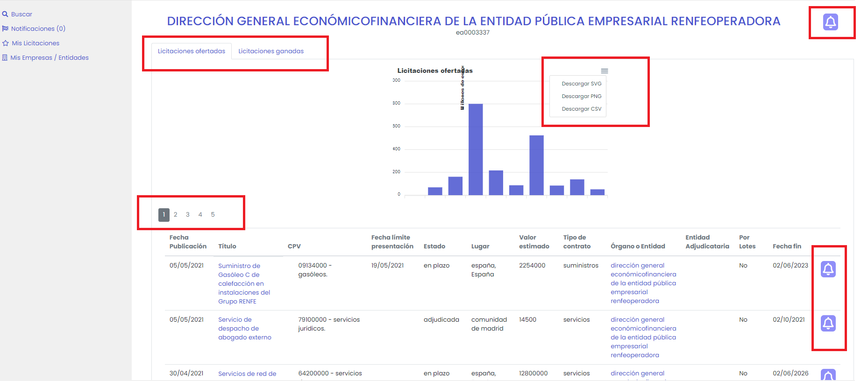Click the Fecha límite presentación header
Screen dimensions: 868x381
click(392, 242)
